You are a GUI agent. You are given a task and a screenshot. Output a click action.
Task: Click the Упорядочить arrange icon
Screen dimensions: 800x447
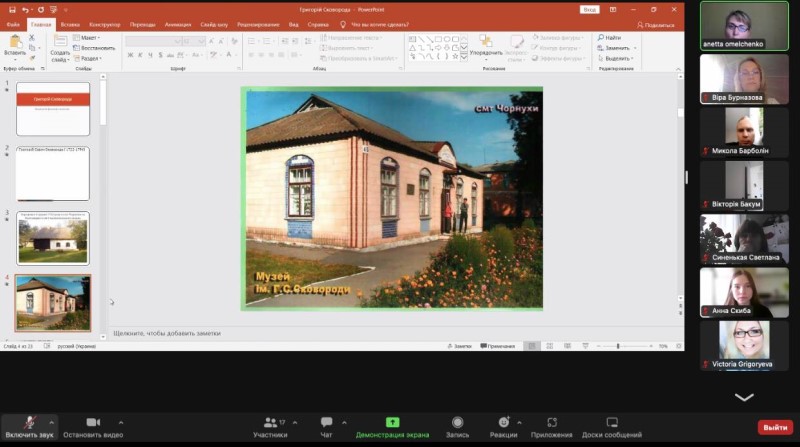(486, 41)
